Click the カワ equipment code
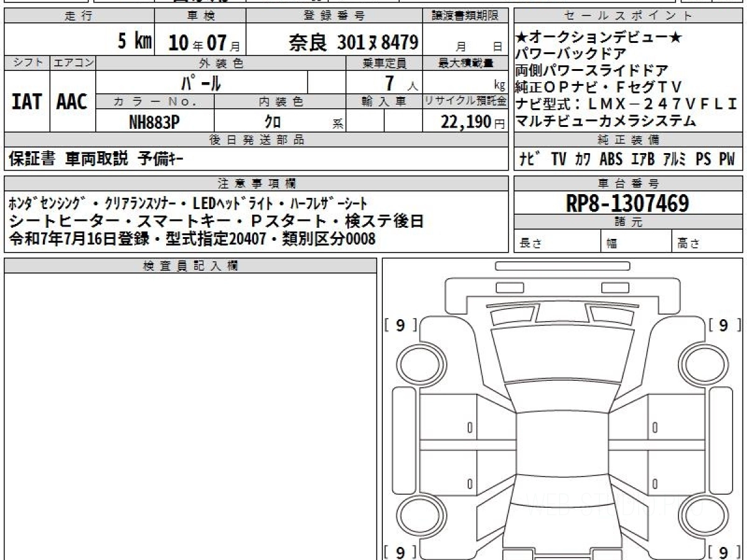 click(583, 159)
